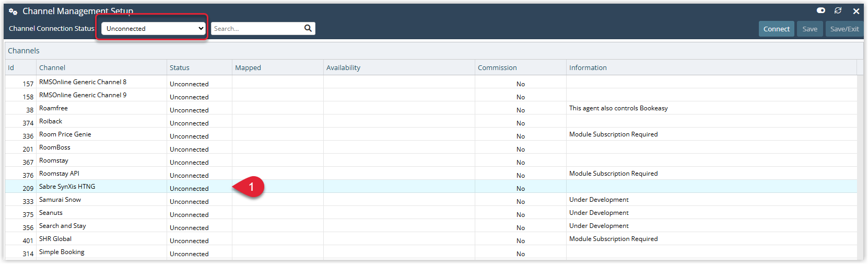Click the Unconnected status of Roamfree

[189, 110]
